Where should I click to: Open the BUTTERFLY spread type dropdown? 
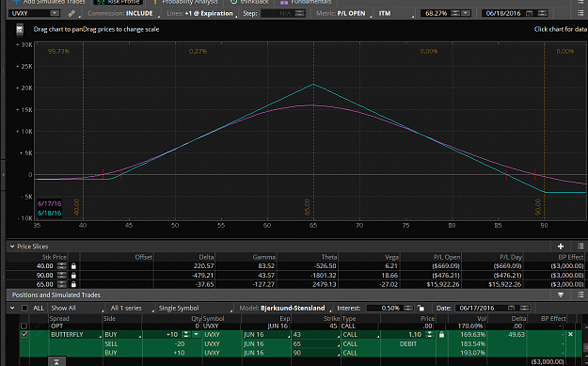coord(75,335)
